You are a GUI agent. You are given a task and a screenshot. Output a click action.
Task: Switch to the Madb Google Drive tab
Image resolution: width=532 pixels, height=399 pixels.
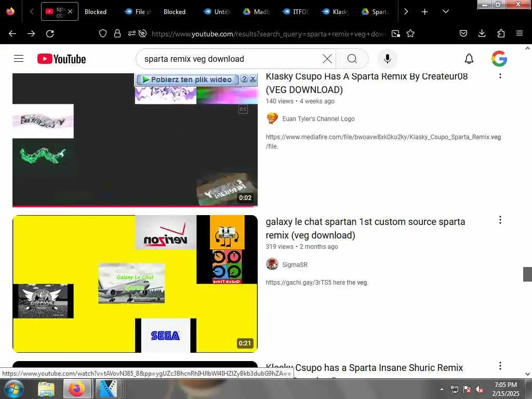tap(257, 12)
